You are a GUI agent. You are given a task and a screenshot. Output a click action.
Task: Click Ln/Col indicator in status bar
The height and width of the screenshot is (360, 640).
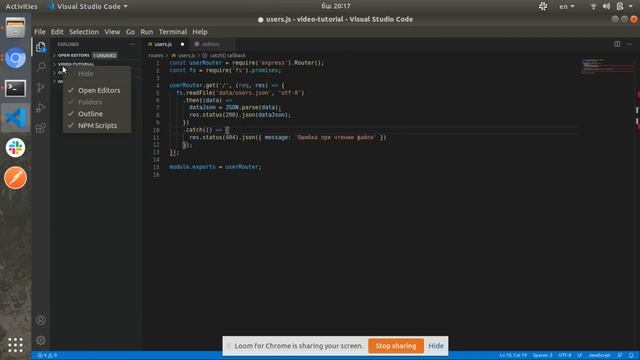pos(513,356)
